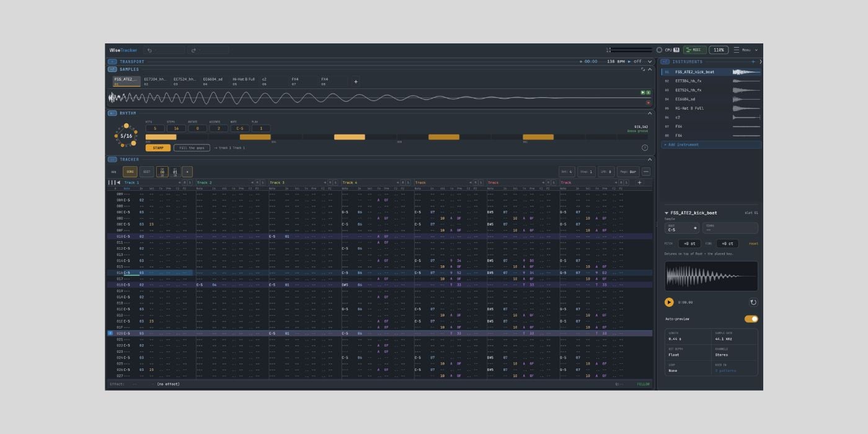Screen dimensions: 868x434
Task: Click the Fill the gaps button
Action: click(192, 148)
